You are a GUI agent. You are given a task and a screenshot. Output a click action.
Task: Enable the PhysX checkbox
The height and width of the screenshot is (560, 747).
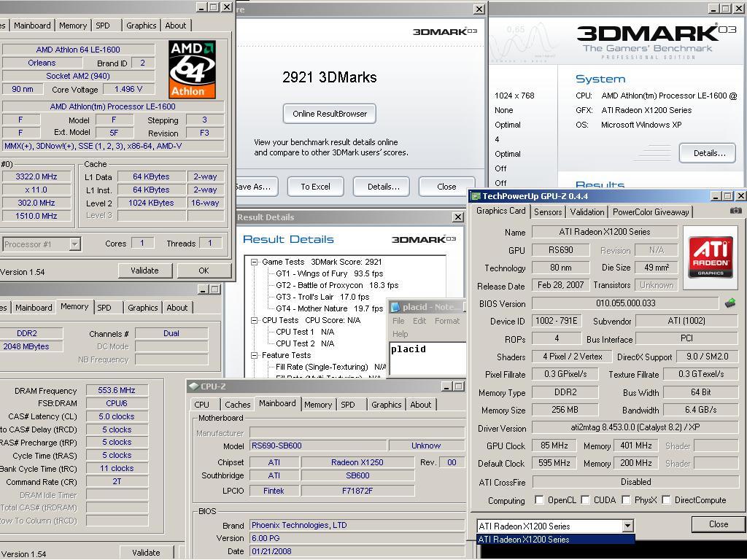tap(626, 499)
